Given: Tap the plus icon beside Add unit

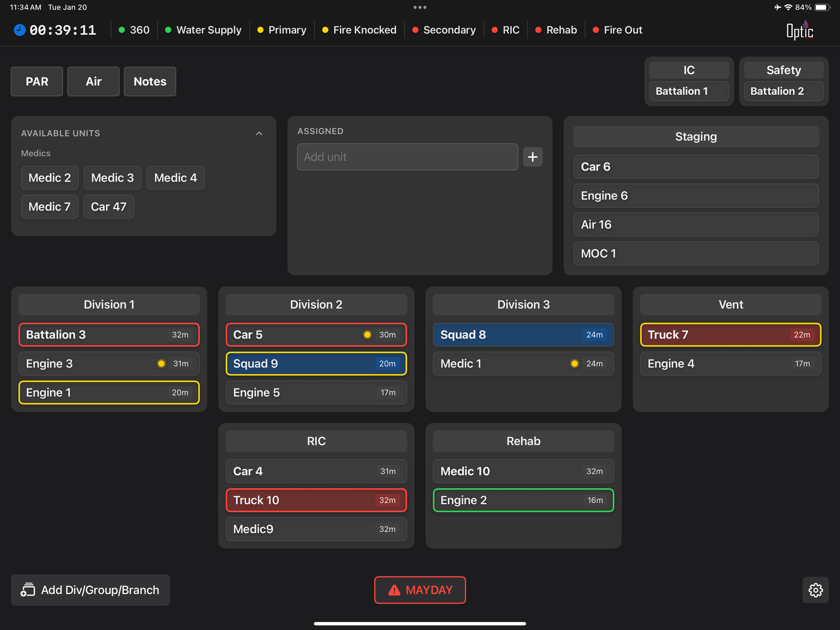Looking at the screenshot, I should click(x=533, y=157).
